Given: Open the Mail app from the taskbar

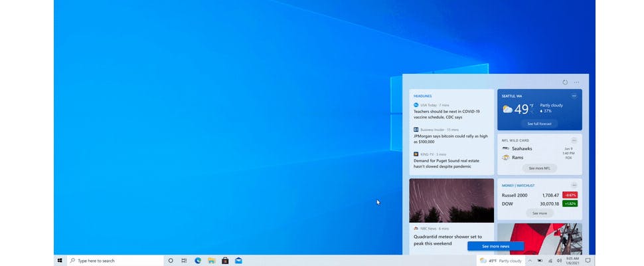Looking at the screenshot, I should click(x=238, y=261).
